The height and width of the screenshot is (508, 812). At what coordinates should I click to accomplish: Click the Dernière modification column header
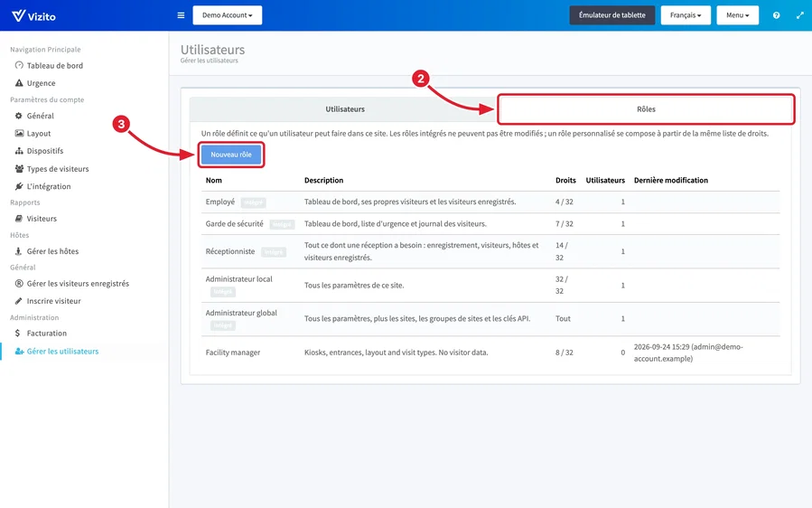670,181
